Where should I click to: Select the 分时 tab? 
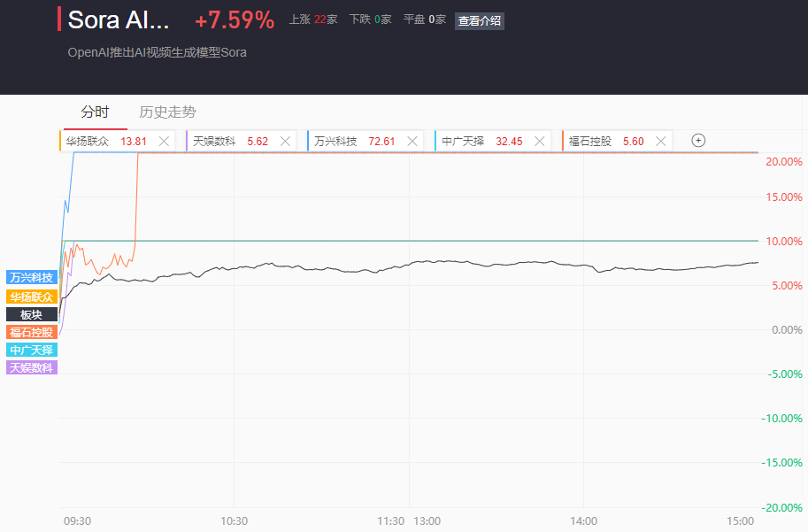[x=95, y=112]
